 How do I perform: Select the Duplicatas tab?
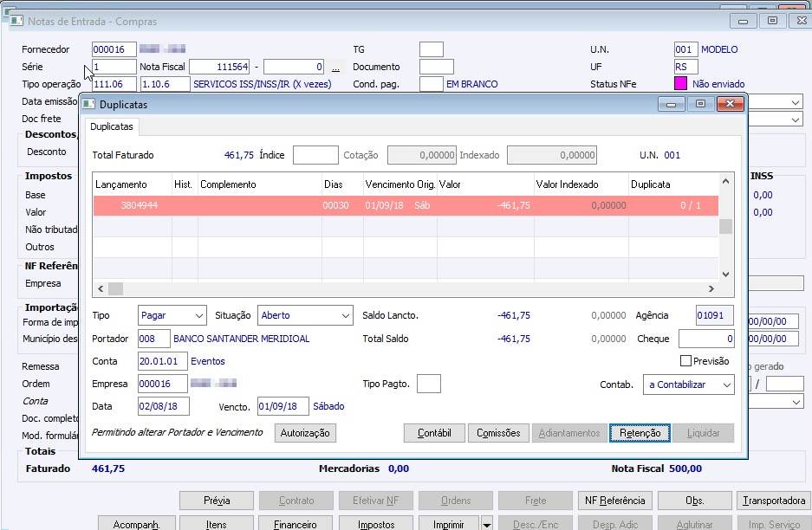click(x=112, y=126)
